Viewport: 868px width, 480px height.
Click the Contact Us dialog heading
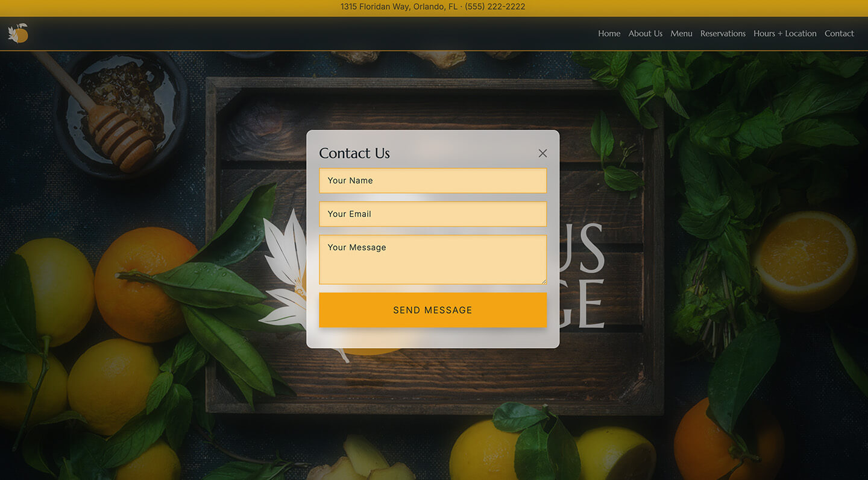(x=354, y=153)
